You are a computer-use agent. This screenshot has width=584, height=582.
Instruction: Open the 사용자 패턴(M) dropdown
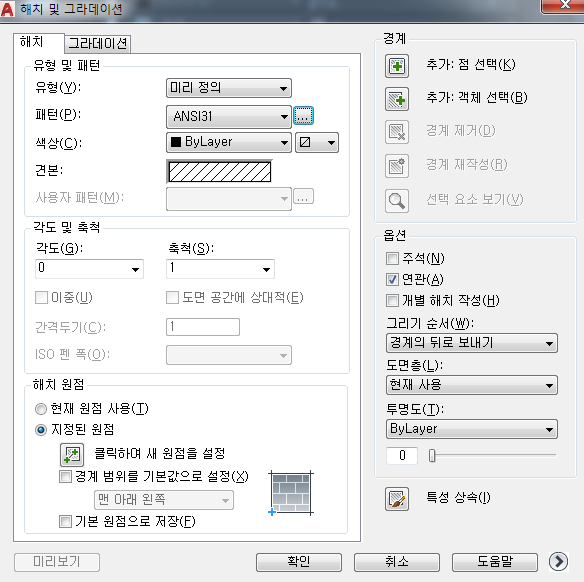coord(229,199)
